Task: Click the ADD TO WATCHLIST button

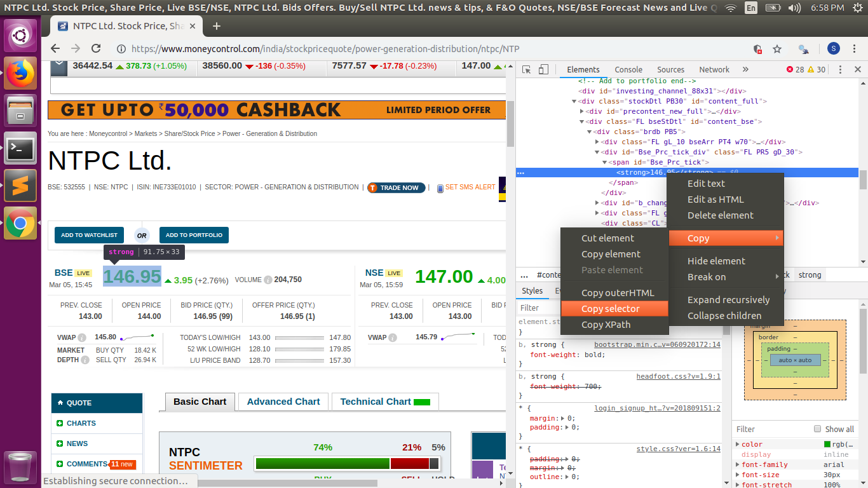Action: [89, 235]
